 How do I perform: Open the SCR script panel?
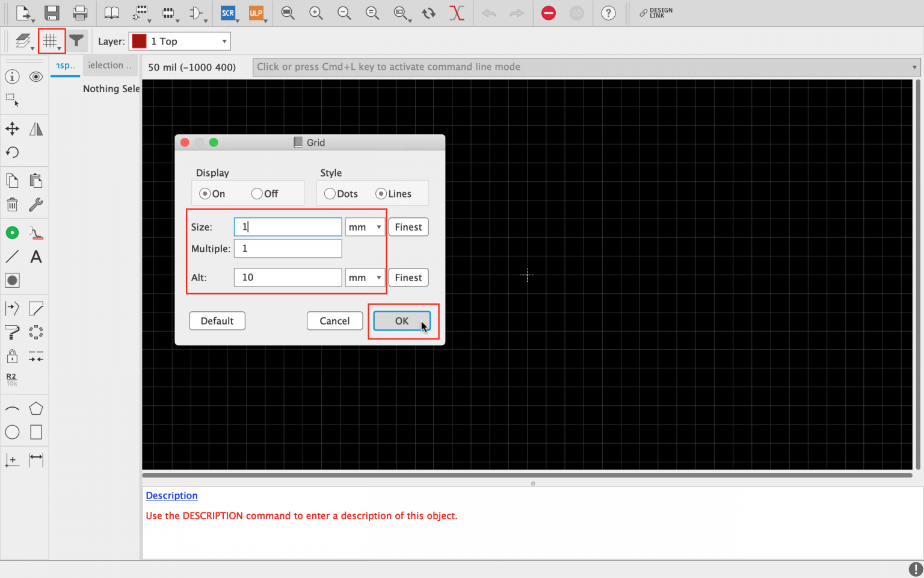tap(229, 13)
